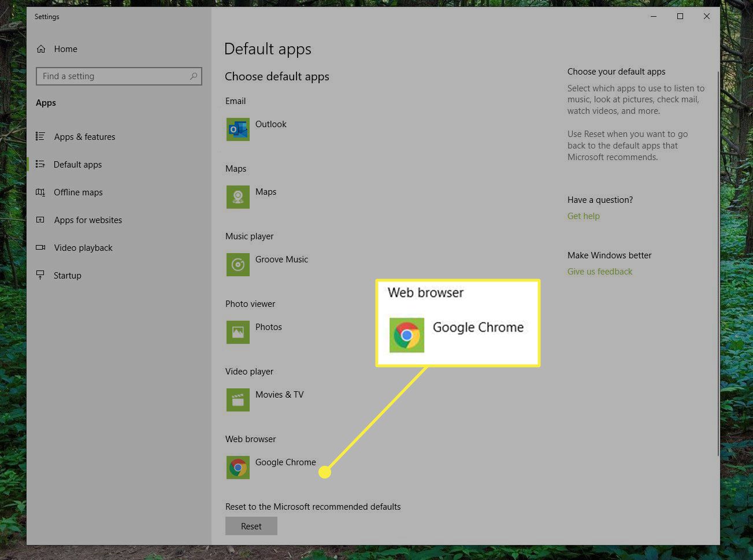
Task: Open Startup apps settings
Action: point(68,276)
